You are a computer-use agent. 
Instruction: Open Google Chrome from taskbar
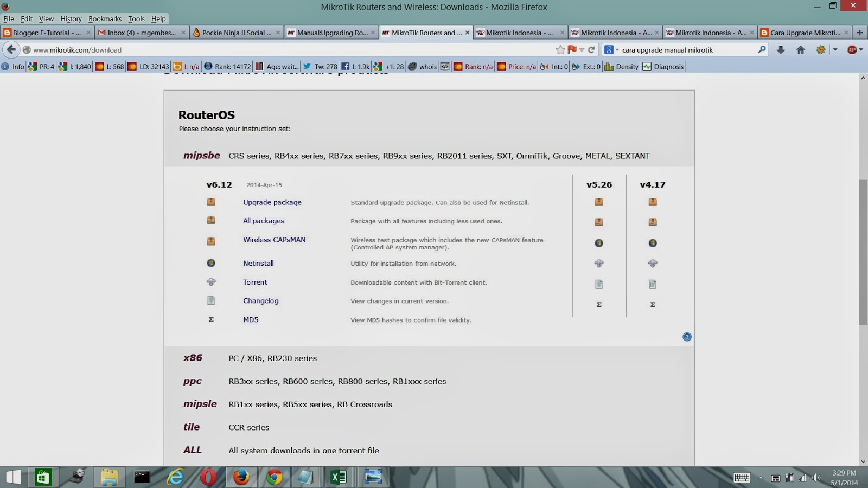(274, 477)
